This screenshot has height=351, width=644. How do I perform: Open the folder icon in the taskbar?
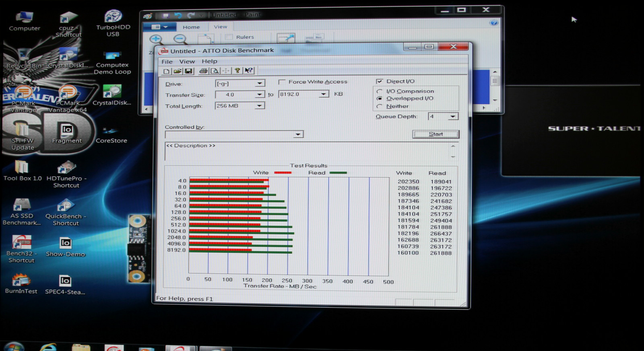[x=81, y=347]
